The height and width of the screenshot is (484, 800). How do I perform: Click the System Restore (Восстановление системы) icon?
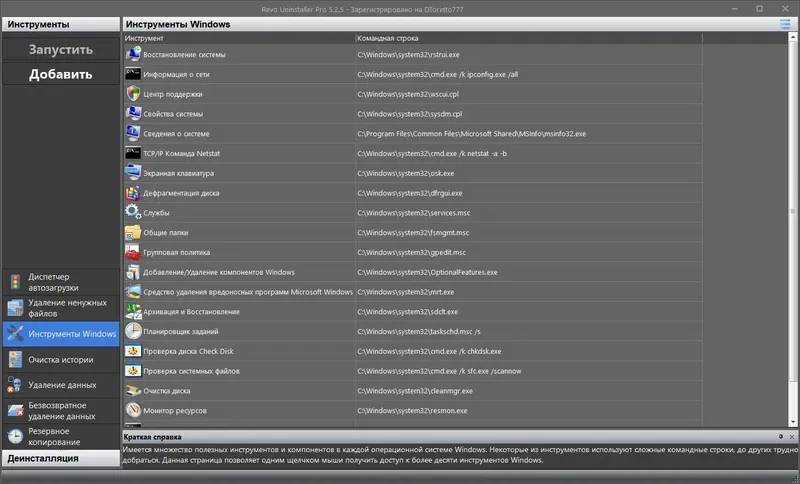133,54
